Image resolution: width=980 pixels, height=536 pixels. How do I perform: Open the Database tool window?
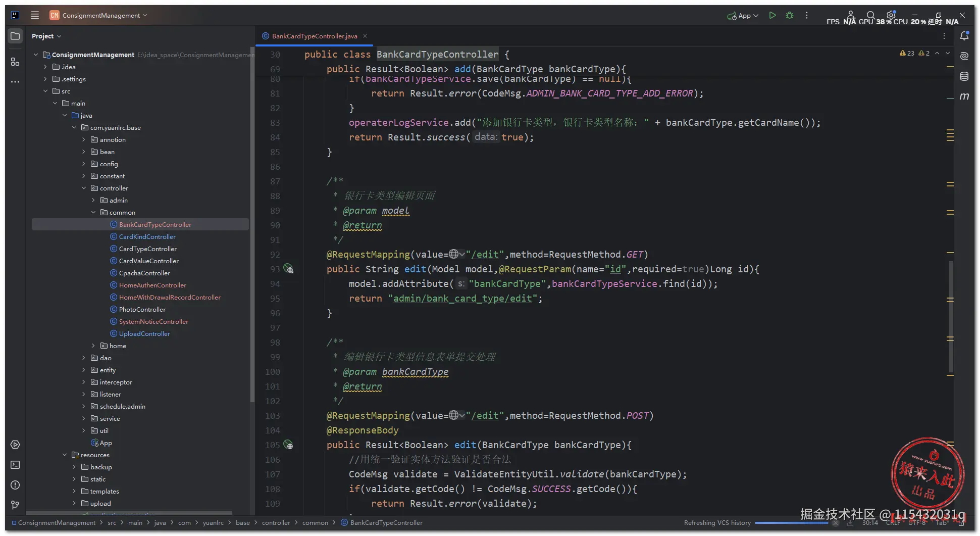964,76
